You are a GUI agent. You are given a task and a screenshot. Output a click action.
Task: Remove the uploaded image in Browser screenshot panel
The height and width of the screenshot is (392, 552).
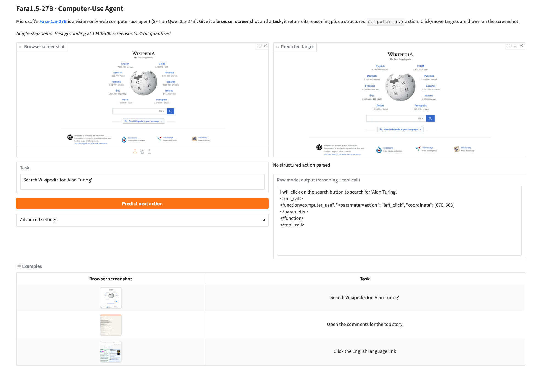pyautogui.click(x=265, y=46)
